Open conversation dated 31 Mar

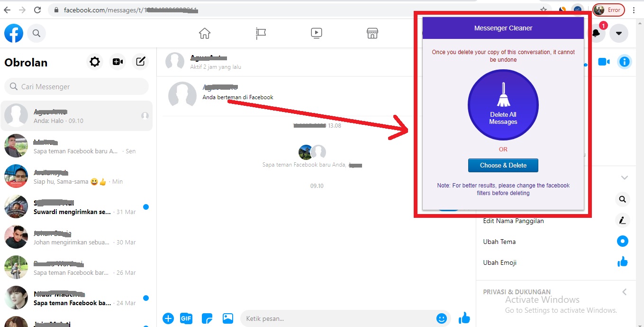coord(76,207)
